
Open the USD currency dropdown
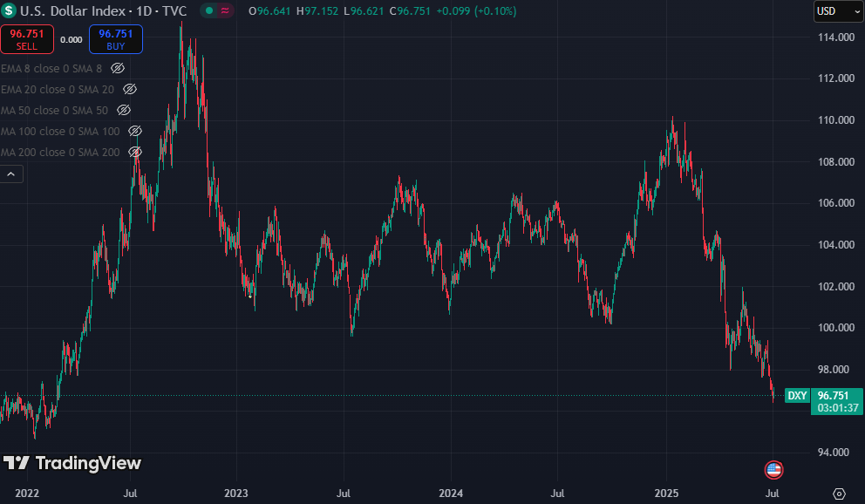839,11
